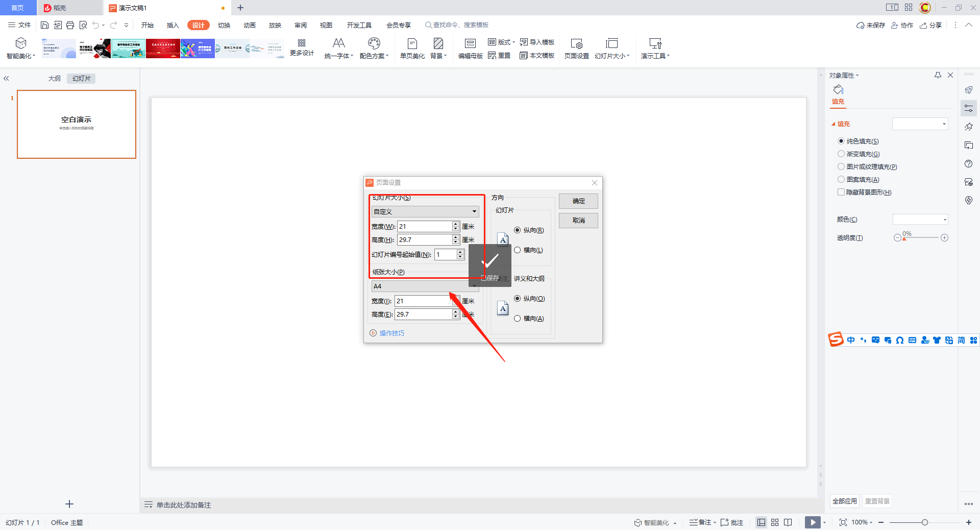Open slide size dropdown showing 自定义
980x530 pixels.
[425, 211]
